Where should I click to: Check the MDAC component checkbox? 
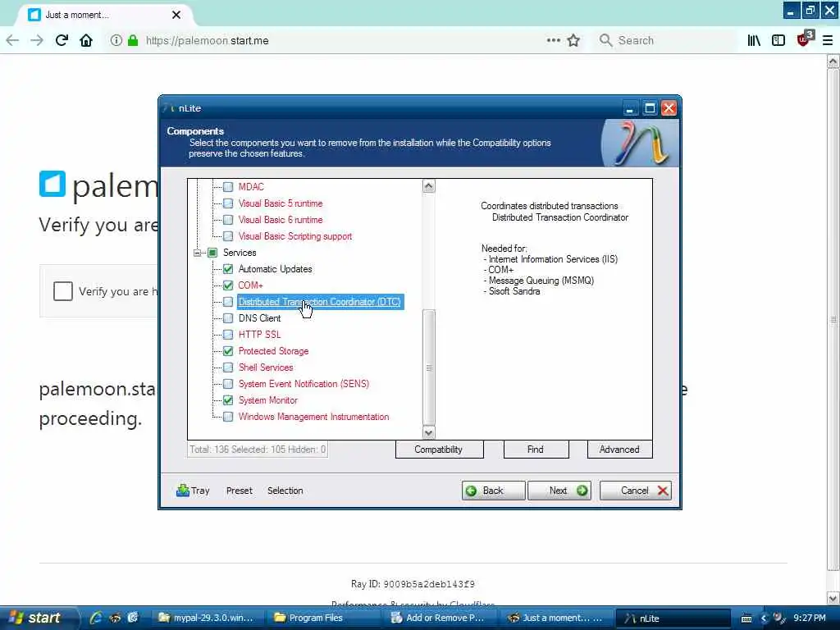228,187
